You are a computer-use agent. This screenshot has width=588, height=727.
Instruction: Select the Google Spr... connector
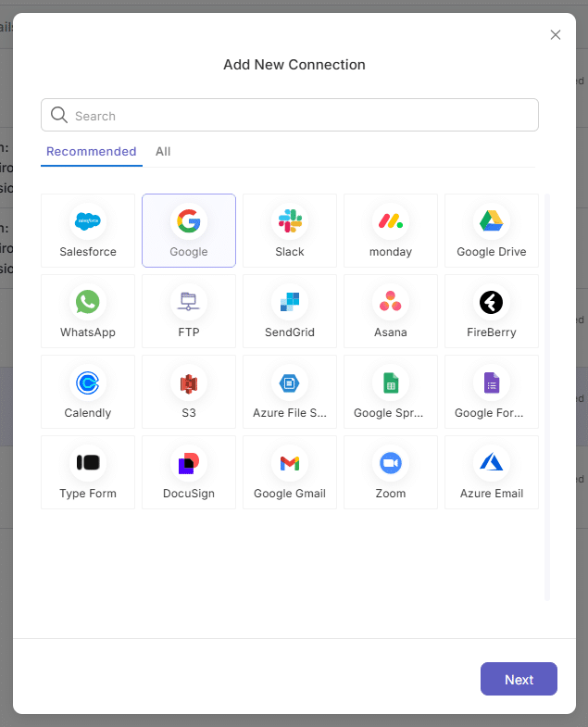(391, 392)
